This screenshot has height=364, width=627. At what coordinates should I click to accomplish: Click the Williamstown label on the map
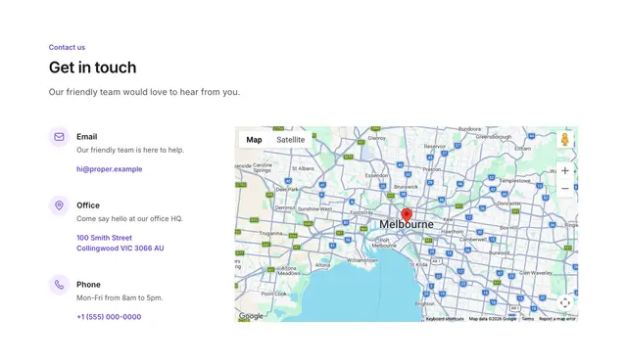[x=362, y=260]
